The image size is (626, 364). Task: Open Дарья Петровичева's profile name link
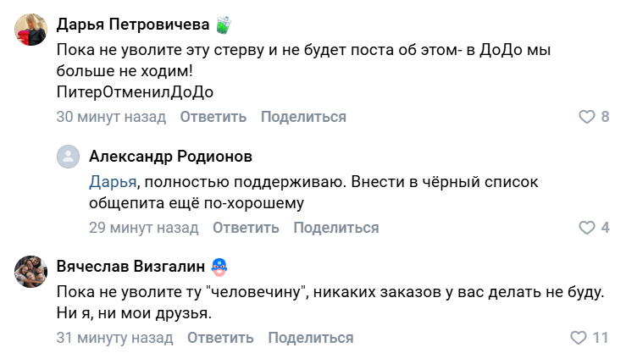pyautogui.click(x=132, y=24)
